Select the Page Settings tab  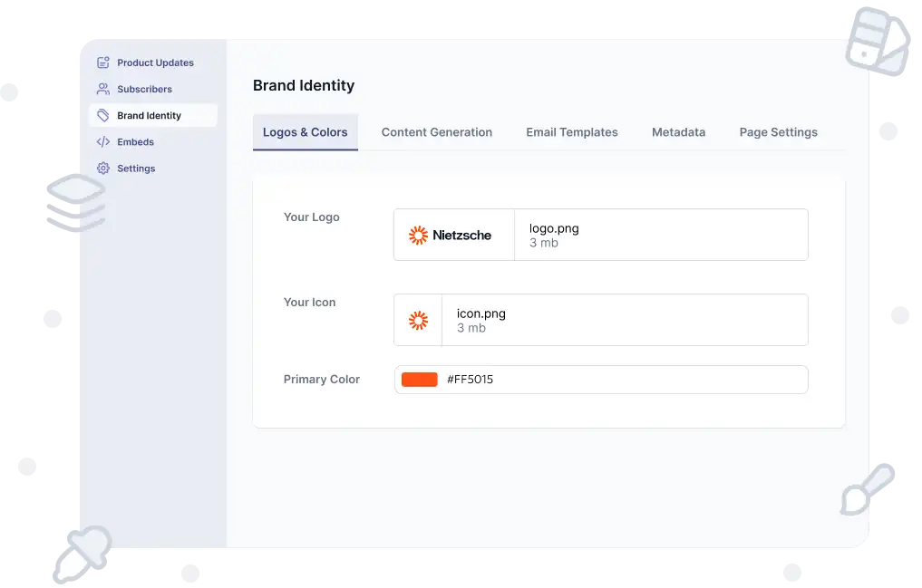778,132
